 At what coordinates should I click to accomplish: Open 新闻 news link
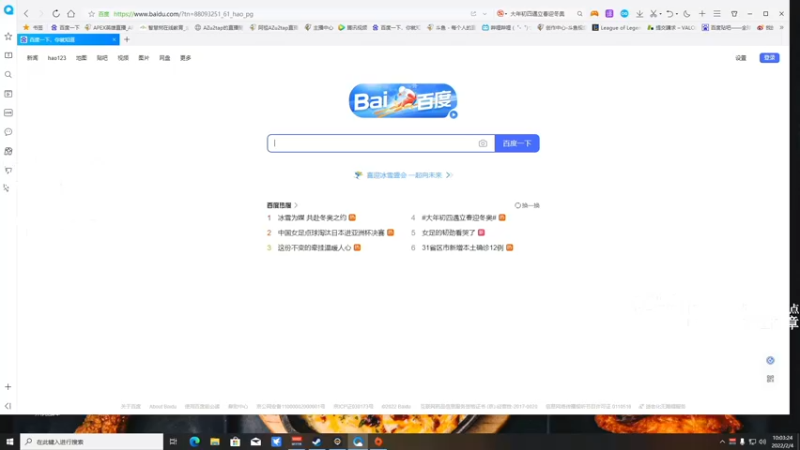tap(32, 58)
